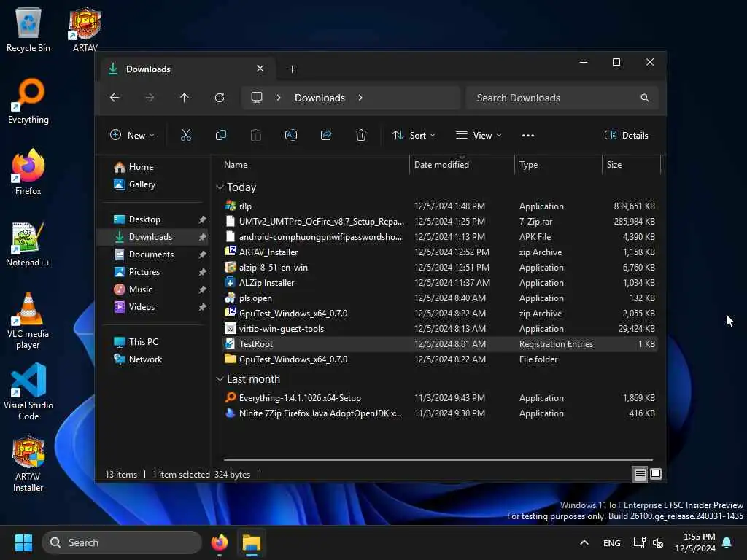
Task: Go back with the left arrow
Action: coord(115,98)
